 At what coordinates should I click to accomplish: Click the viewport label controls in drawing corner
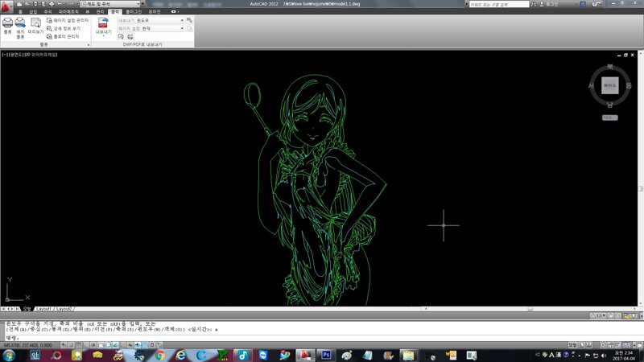click(x=30, y=54)
